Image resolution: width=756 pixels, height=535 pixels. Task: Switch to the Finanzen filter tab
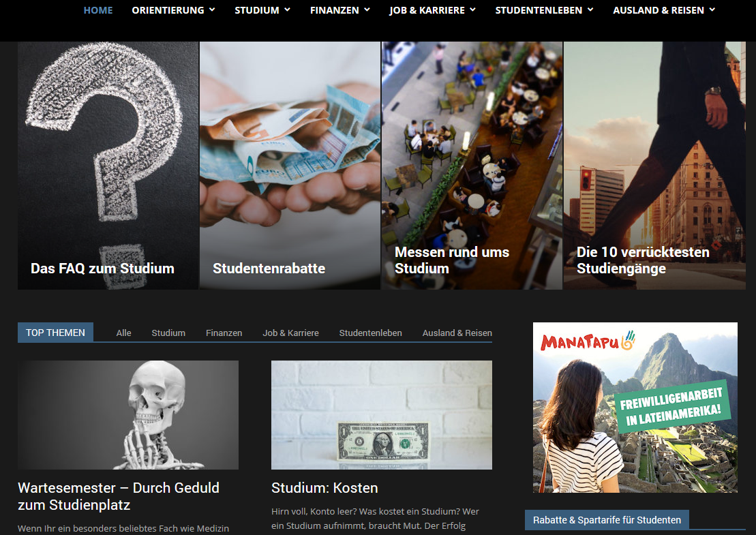point(224,333)
